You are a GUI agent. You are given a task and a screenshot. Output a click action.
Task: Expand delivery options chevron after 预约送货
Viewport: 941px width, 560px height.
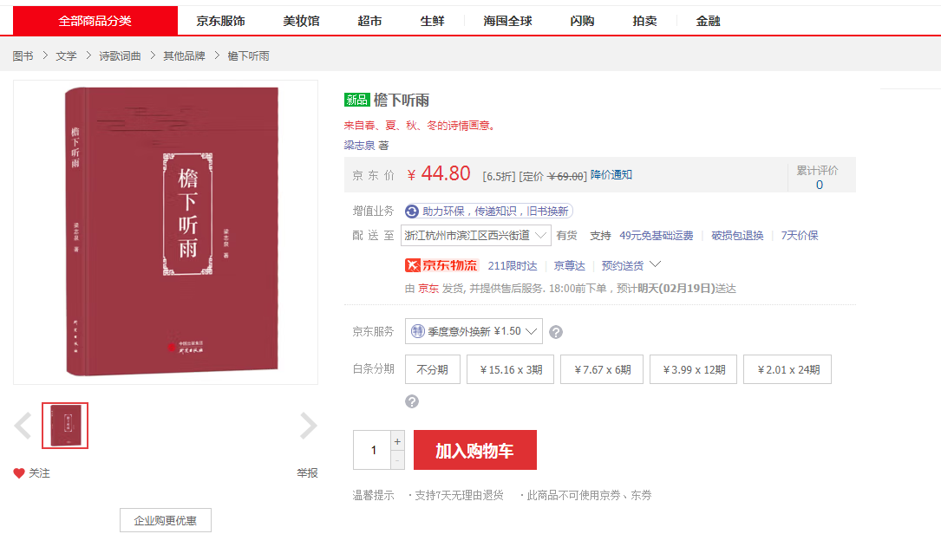pos(656,264)
